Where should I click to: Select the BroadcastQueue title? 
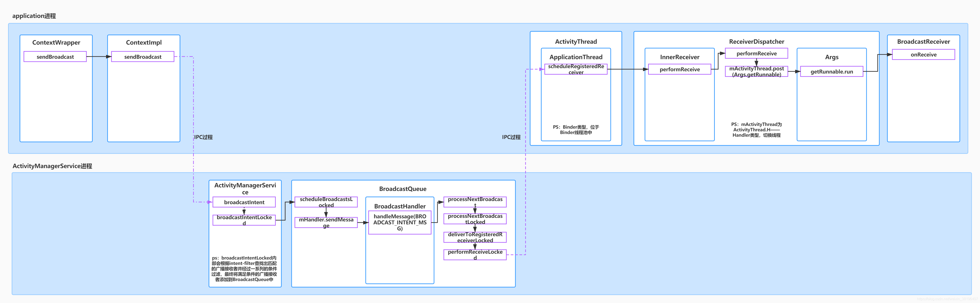click(x=403, y=189)
